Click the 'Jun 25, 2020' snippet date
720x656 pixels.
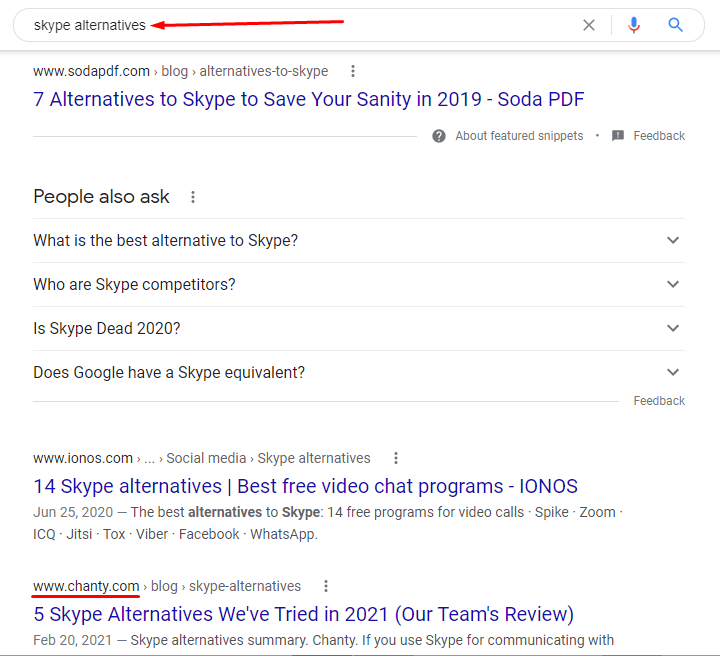(x=73, y=512)
